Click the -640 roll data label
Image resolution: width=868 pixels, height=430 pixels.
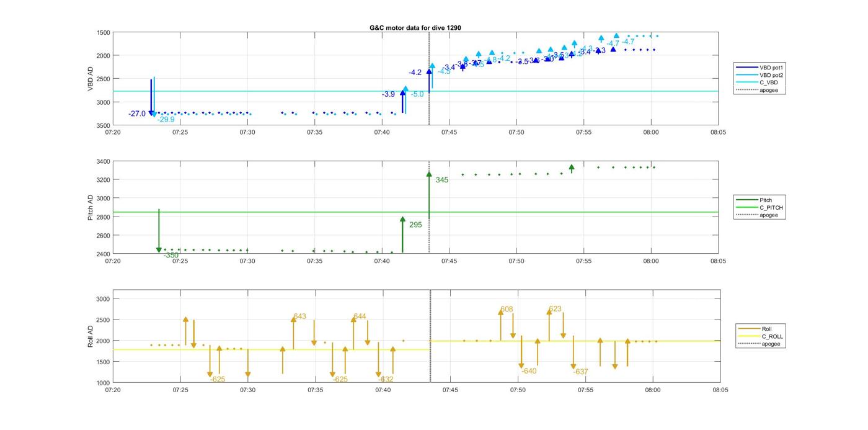529,371
